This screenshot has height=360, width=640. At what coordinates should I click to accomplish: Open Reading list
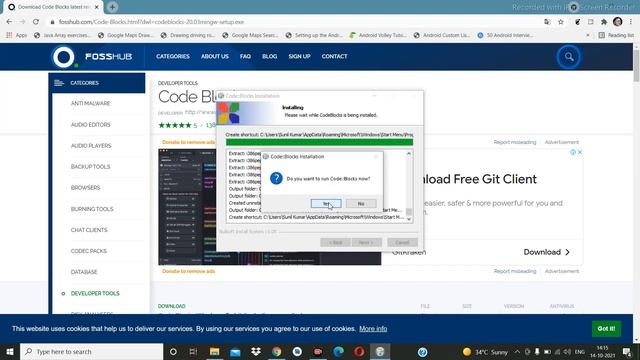pyautogui.click(x=616, y=35)
